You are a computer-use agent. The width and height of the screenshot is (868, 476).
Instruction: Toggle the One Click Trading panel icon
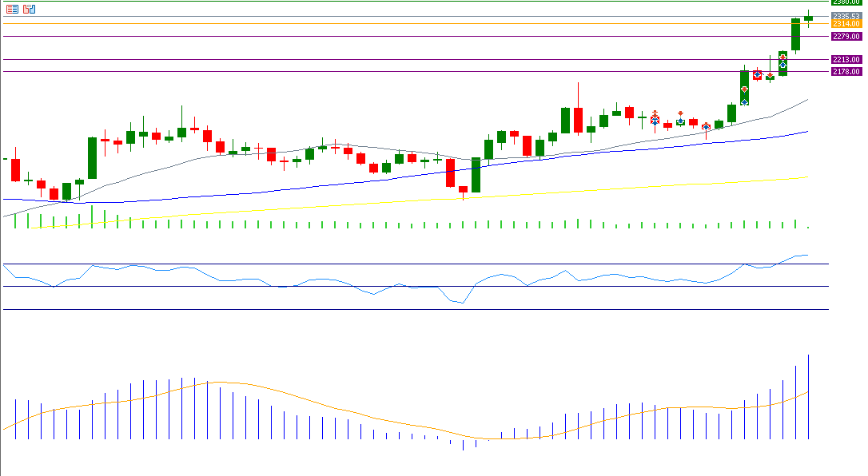click(x=30, y=10)
